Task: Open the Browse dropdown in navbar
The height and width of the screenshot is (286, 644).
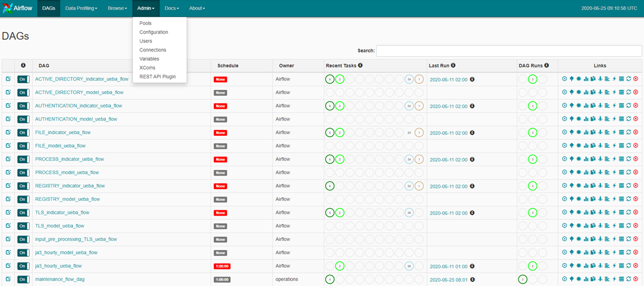Action: [x=116, y=8]
